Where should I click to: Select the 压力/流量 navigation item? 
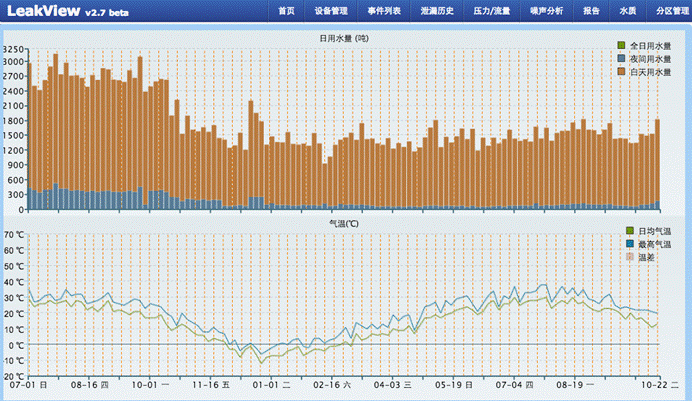[493, 11]
